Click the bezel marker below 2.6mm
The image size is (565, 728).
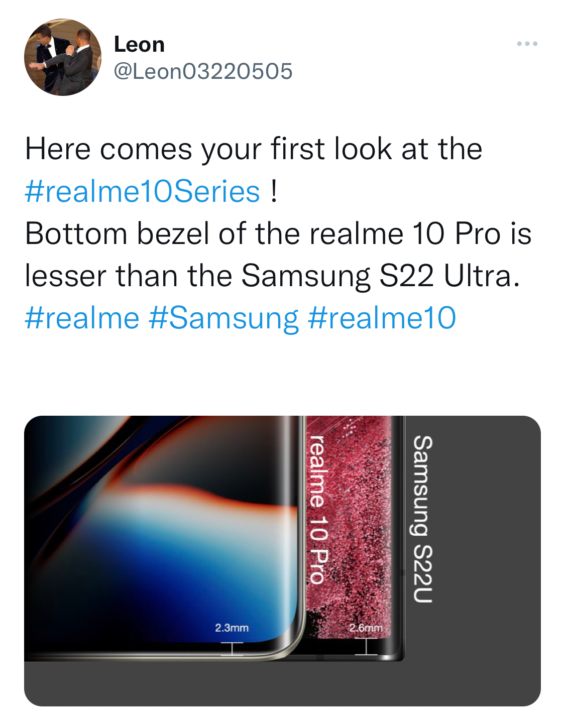tap(366, 647)
